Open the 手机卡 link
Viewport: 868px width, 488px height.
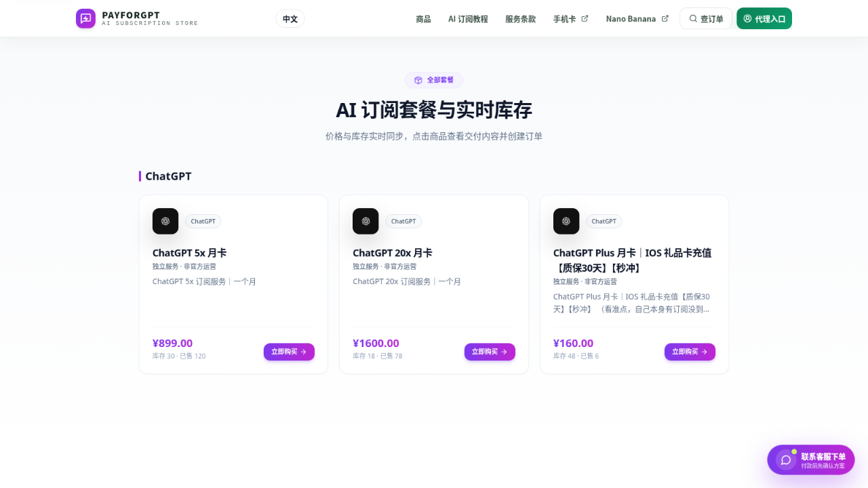click(x=571, y=19)
